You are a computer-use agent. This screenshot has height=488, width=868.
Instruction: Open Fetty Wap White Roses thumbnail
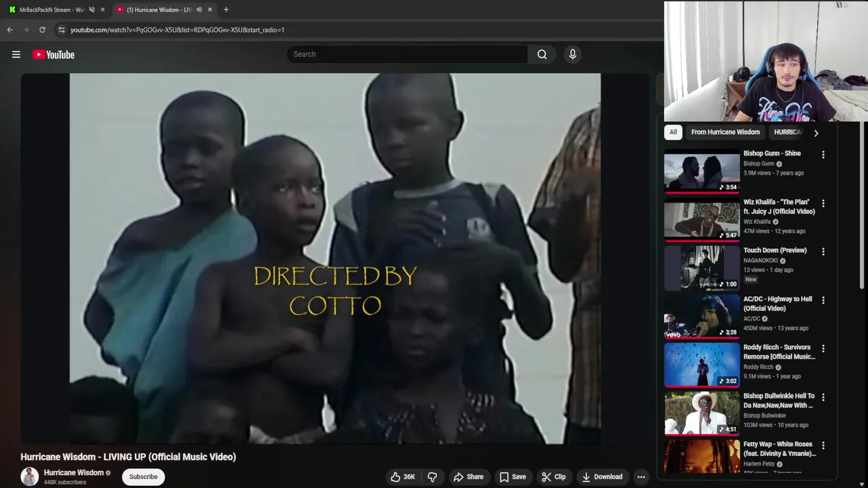point(702,457)
